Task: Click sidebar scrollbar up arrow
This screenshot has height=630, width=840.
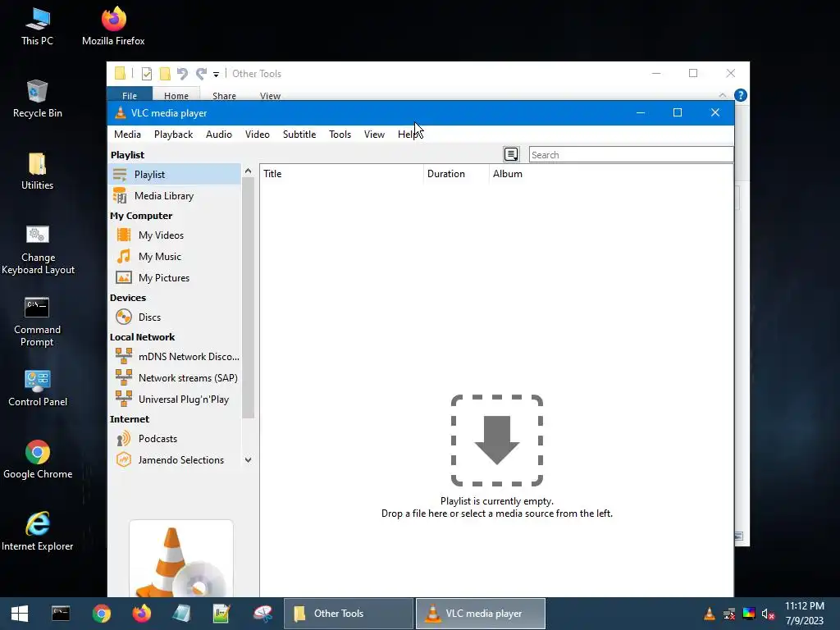Action: (248, 171)
